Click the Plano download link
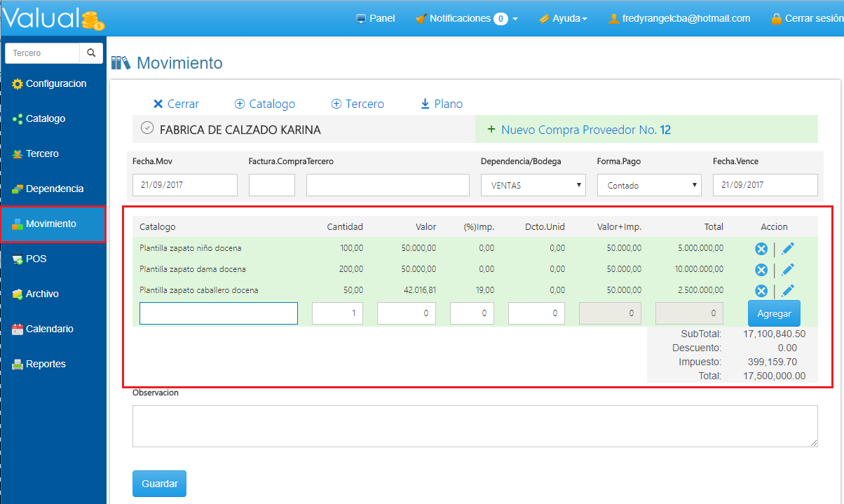The width and height of the screenshot is (844, 504). [x=442, y=104]
